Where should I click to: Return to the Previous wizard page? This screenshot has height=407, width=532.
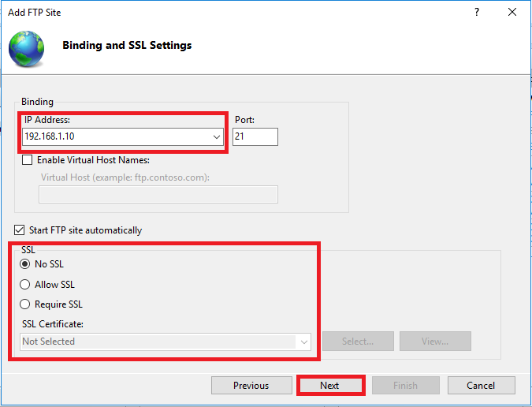click(x=251, y=385)
